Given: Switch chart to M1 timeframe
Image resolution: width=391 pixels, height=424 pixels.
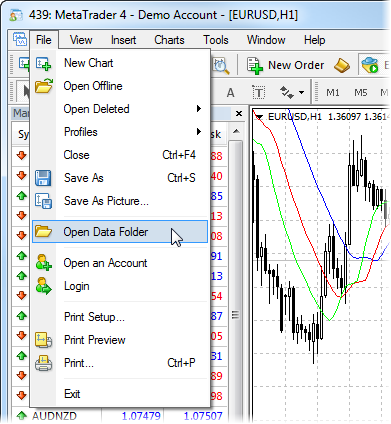Looking at the screenshot, I should click(x=333, y=92).
